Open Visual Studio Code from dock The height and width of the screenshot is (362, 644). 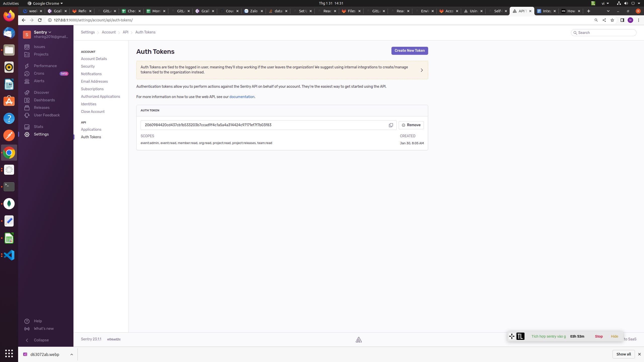(x=9, y=255)
